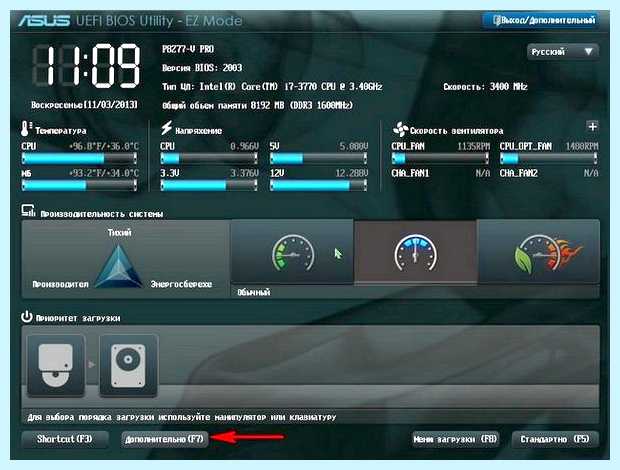This screenshot has height=470, width=620.
Task: Click the Тихий performance triangle icon
Action: tap(119, 264)
